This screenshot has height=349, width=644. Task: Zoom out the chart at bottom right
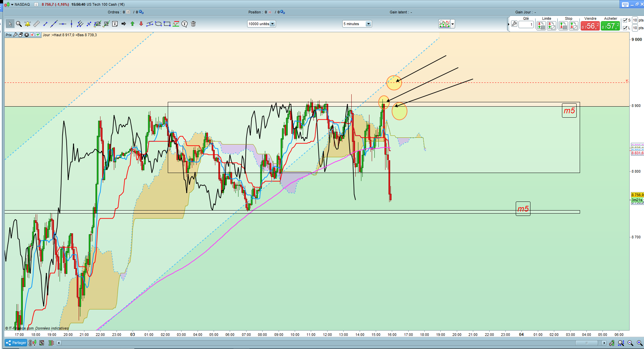click(x=630, y=343)
